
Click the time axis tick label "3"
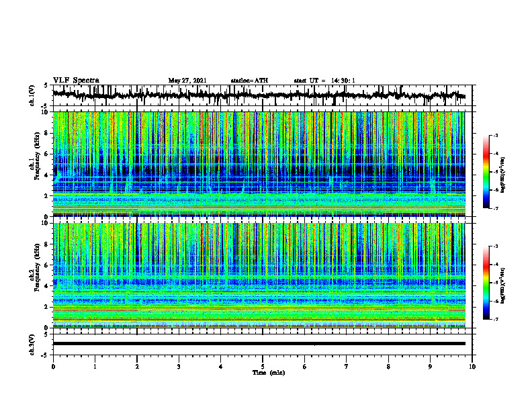point(179,367)
